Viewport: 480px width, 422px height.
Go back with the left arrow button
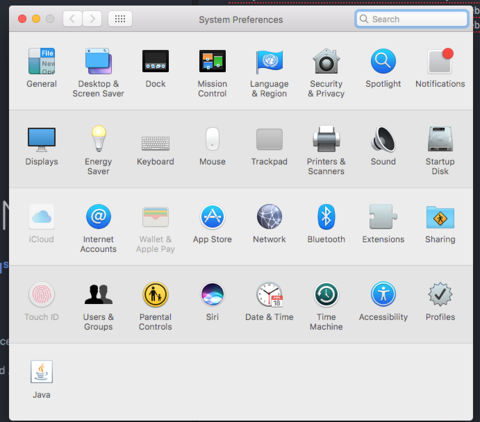pos(72,19)
